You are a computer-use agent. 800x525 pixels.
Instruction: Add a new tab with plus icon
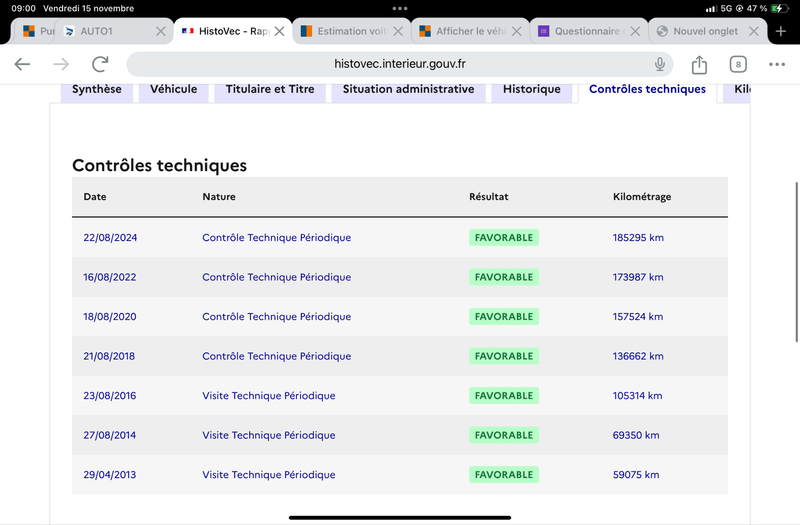(x=781, y=31)
